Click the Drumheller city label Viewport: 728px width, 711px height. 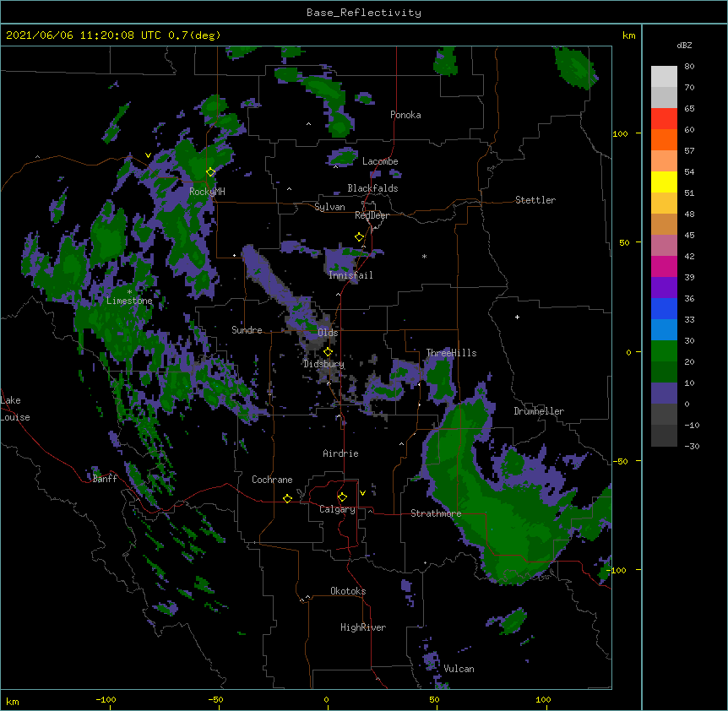(x=539, y=411)
